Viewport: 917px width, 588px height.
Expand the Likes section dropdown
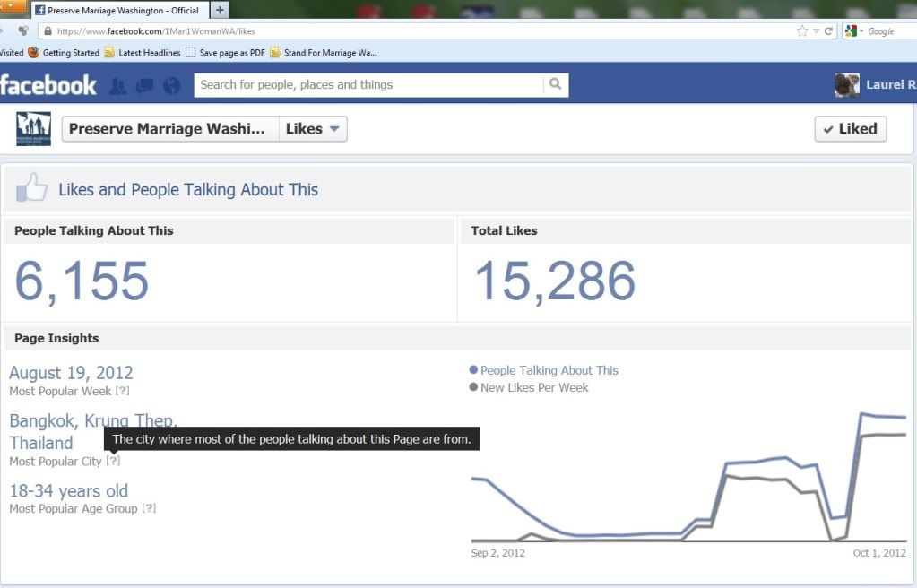313,129
